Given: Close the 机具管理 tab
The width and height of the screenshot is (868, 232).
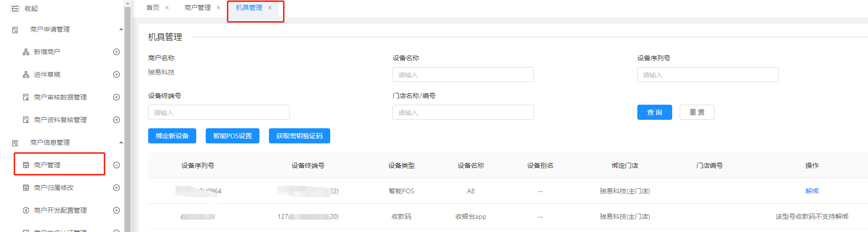Looking at the screenshot, I should [x=270, y=8].
